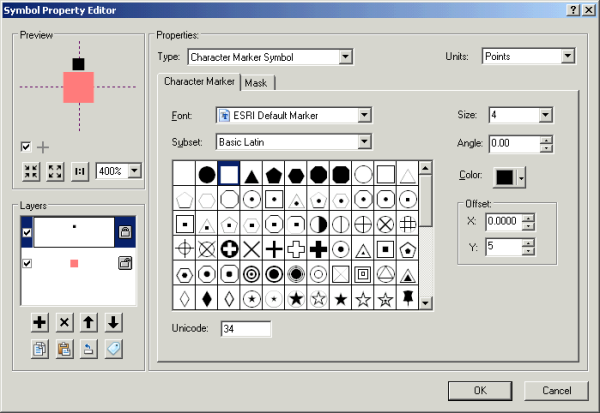Toggle the lock on the black marker layer
The image size is (600, 413).
click(125, 232)
